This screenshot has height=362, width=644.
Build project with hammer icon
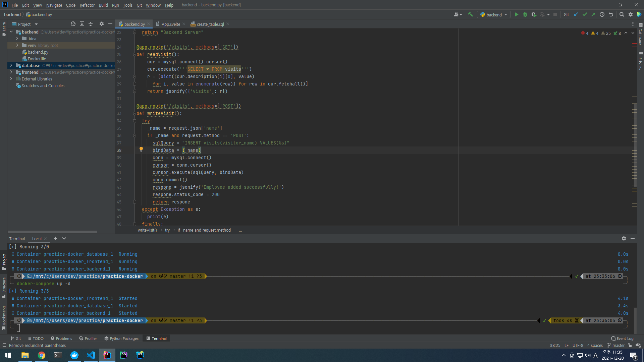pos(470,14)
